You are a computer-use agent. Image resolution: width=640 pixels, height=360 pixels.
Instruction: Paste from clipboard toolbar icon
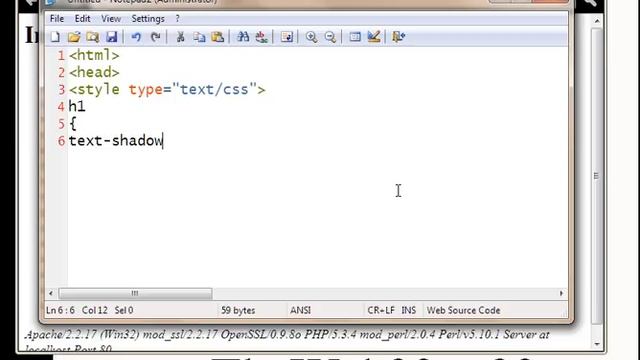(x=218, y=37)
